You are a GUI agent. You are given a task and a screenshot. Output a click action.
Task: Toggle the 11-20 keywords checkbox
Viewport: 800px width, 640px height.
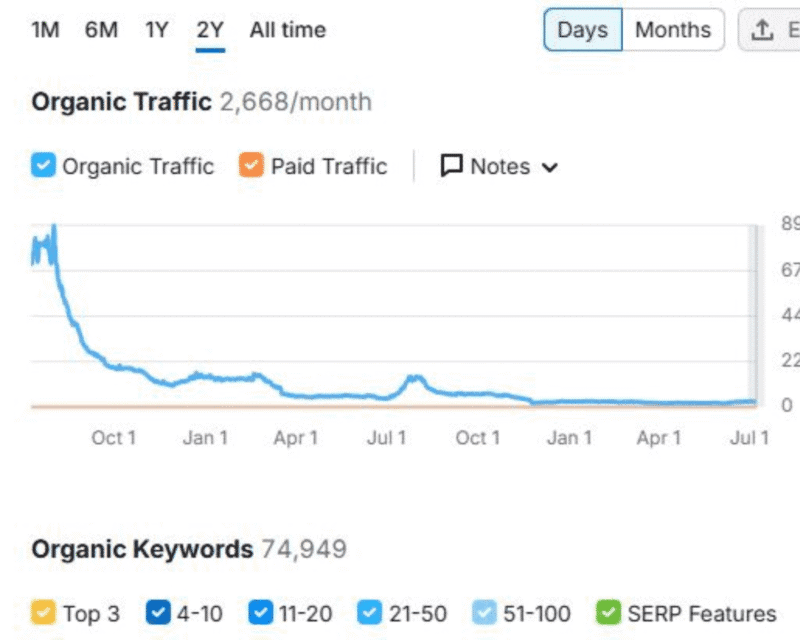tap(261, 612)
